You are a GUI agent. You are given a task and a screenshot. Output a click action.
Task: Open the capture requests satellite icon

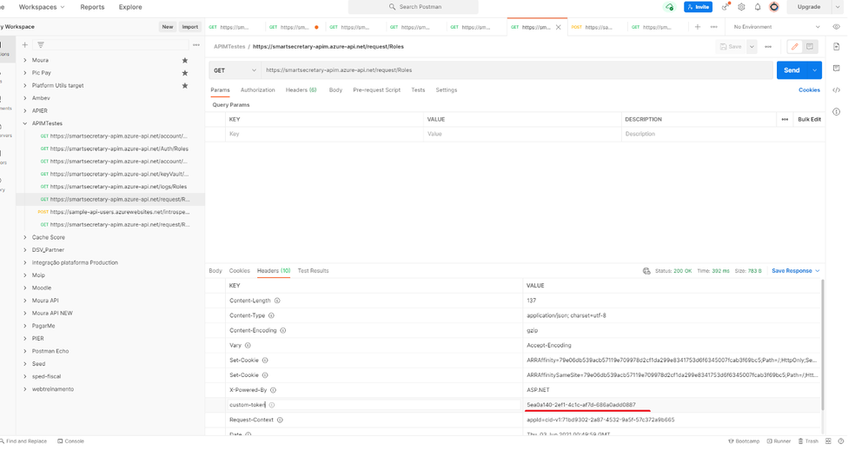pyautogui.click(x=726, y=7)
